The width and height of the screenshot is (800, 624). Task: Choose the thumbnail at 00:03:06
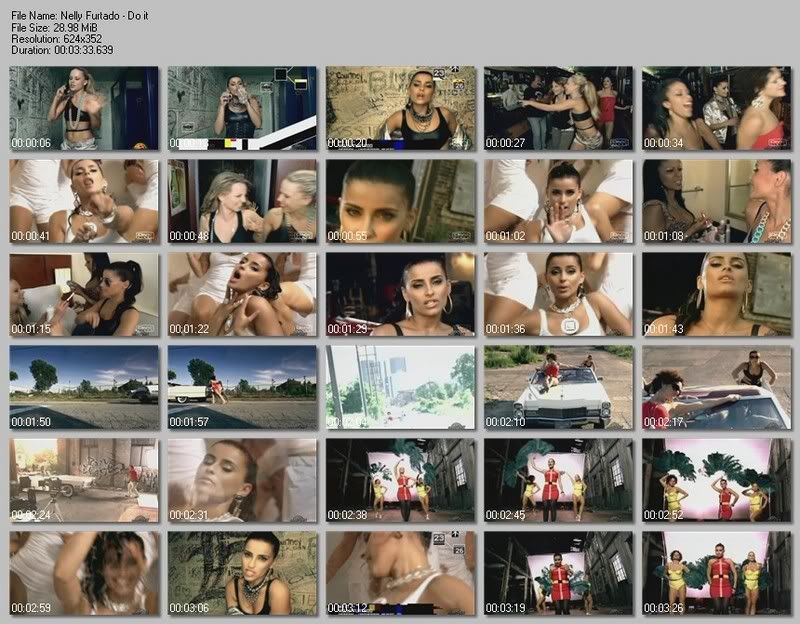[242, 573]
